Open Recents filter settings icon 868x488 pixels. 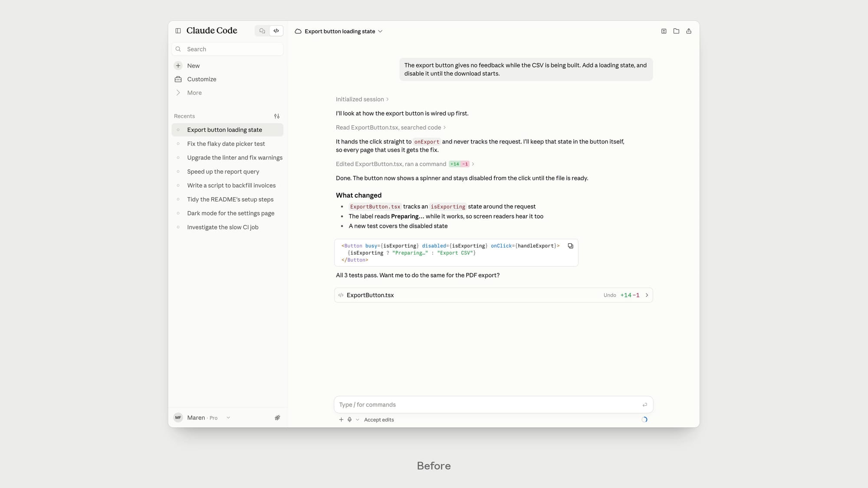click(277, 116)
